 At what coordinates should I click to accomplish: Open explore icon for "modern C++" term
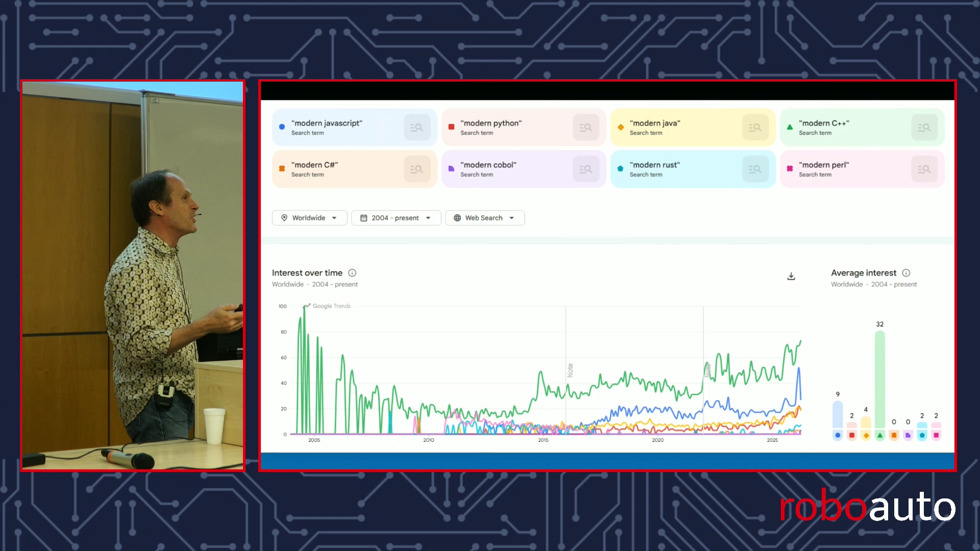(x=924, y=128)
